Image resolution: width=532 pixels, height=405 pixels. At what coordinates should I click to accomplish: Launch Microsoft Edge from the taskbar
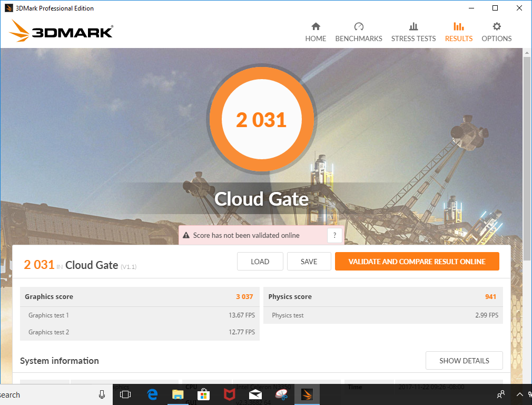tap(152, 394)
